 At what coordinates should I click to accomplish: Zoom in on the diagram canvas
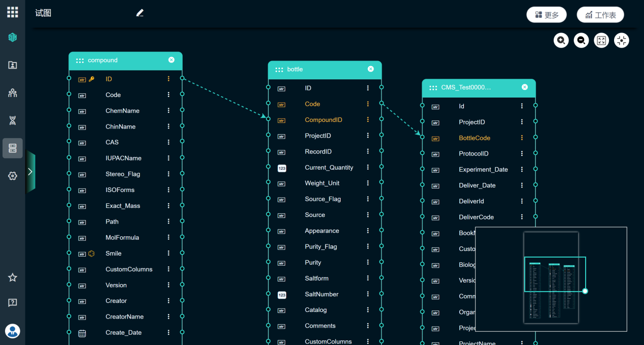click(x=561, y=40)
